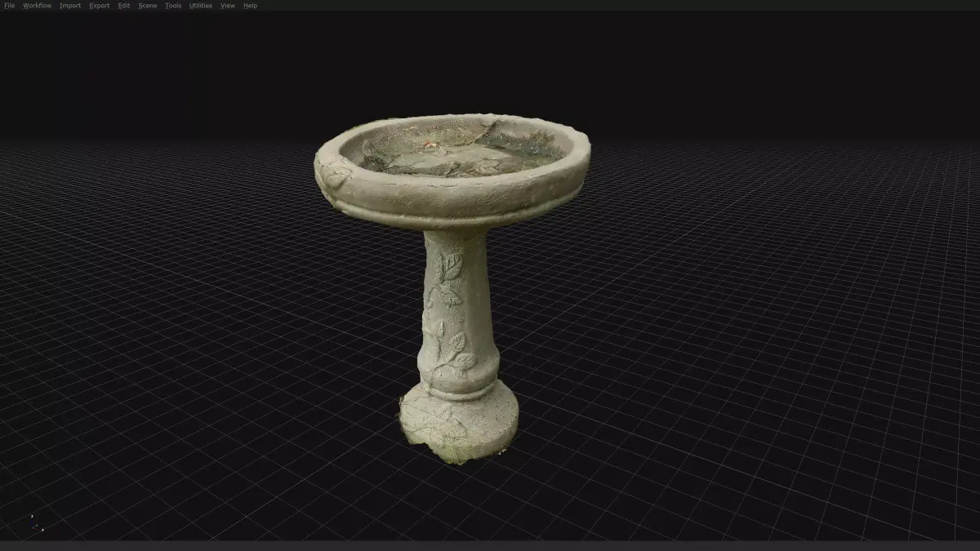Click the XYZ axis orientation gizmo

click(x=36, y=523)
